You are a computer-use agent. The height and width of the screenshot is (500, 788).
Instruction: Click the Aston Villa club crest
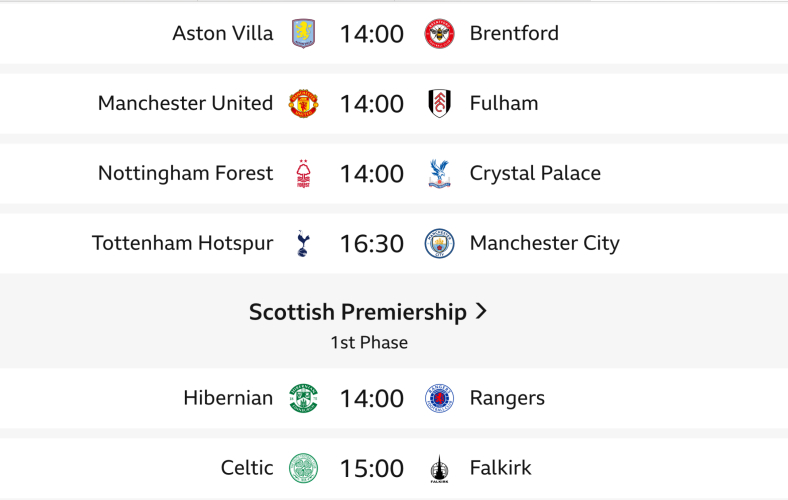tap(303, 34)
